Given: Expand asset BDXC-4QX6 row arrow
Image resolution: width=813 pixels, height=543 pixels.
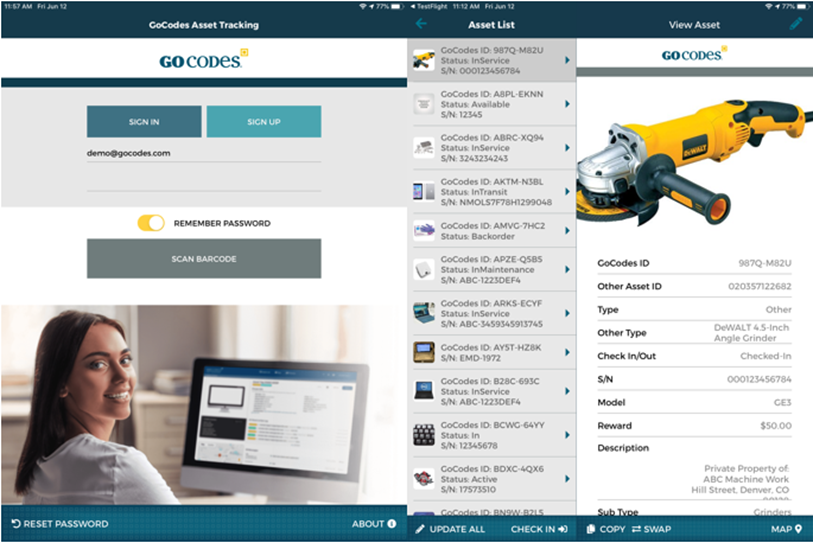Looking at the screenshot, I should [567, 479].
